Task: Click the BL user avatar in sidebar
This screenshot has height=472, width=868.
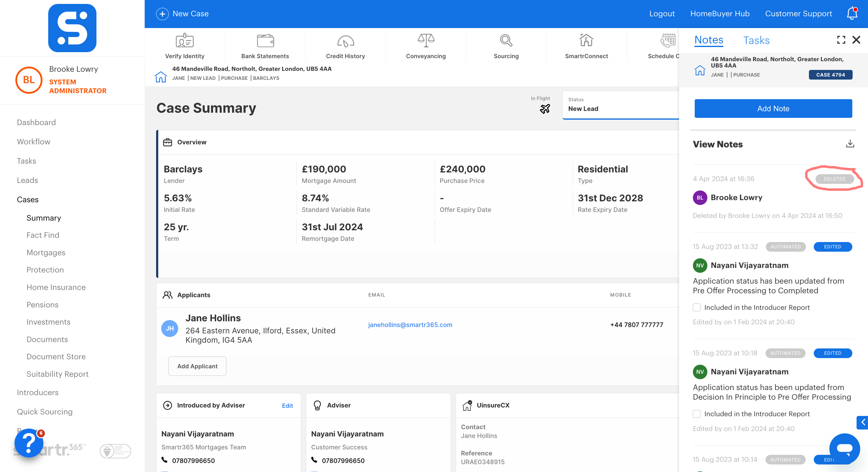Action: pyautogui.click(x=29, y=80)
